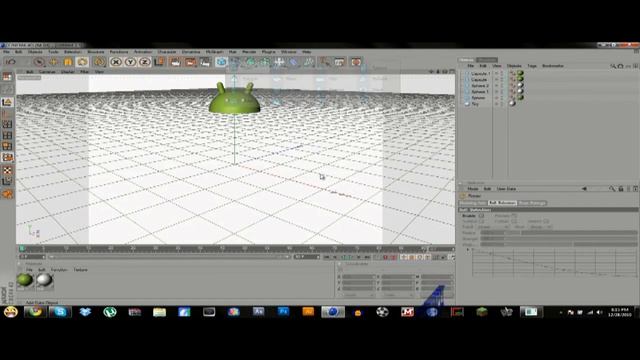Click the material tag on Sky
Screen dimensions: 640x360
pyautogui.click(x=512, y=104)
